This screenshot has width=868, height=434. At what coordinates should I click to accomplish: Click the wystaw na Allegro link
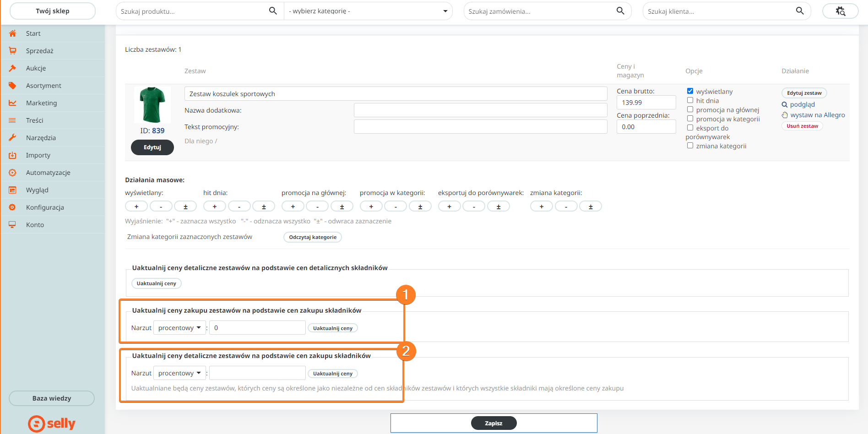pyautogui.click(x=817, y=115)
